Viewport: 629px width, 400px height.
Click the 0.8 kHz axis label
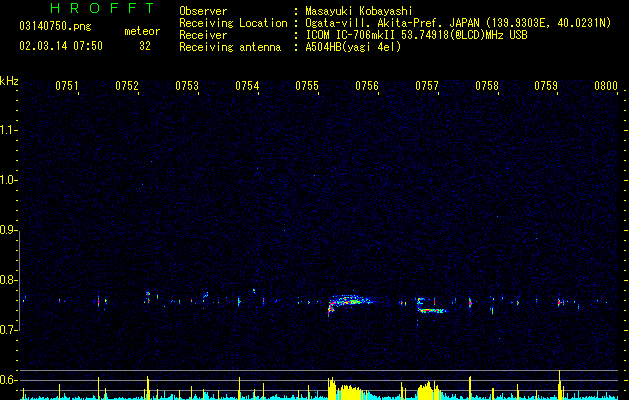pyautogui.click(x=9, y=280)
